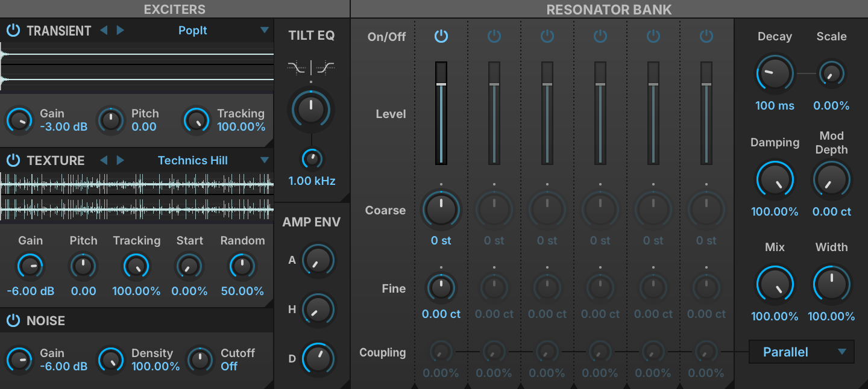Open the PopIt transient preset dropdown
Image resolution: width=868 pixels, height=389 pixels.
tap(264, 30)
